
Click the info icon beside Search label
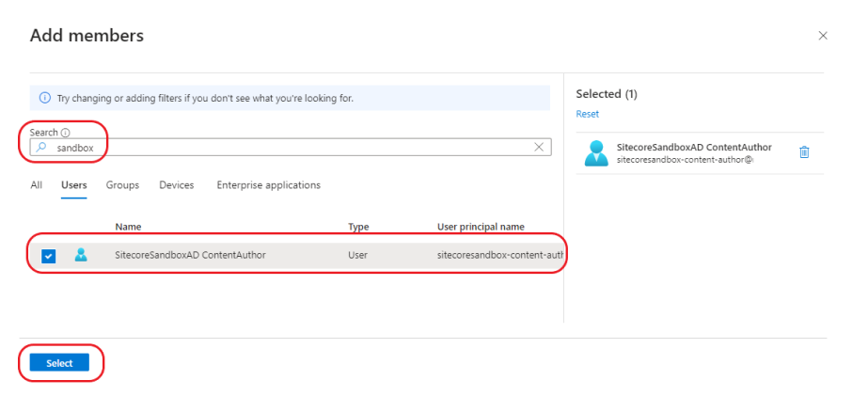pos(65,133)
